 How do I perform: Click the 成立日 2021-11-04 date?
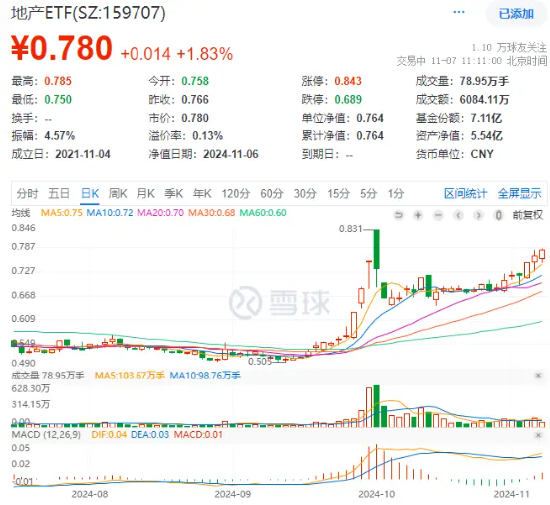[x=83, y=154]
